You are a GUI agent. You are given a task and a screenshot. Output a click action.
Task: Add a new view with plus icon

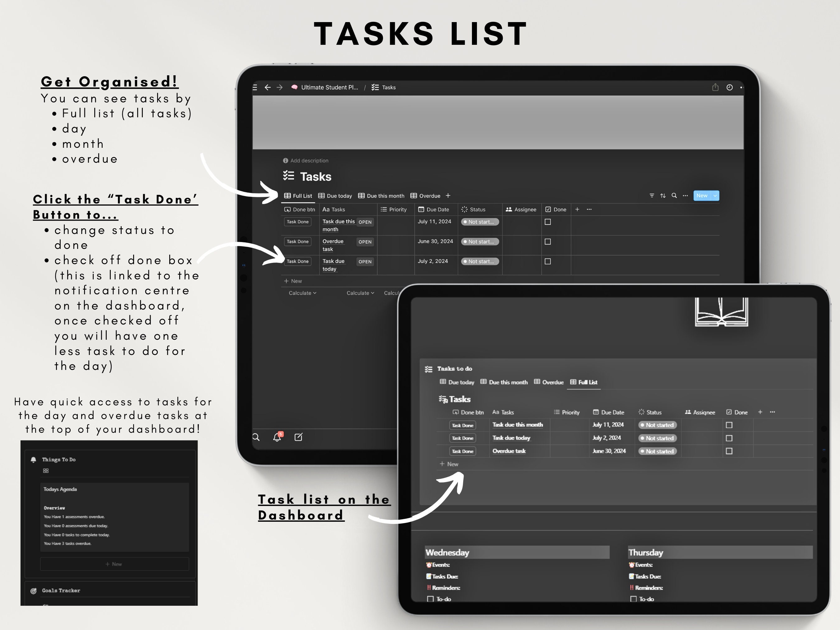pyautogui.click(x=448, y=196)
